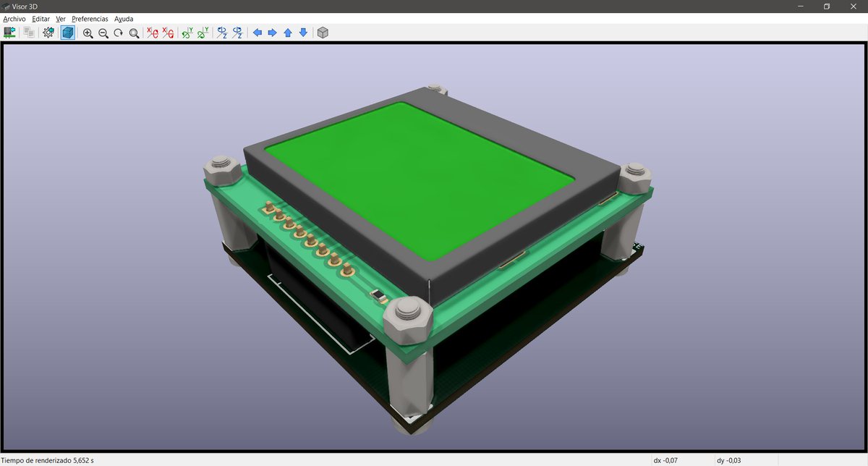This screenshot has height=466, width=868.
Task: Click the 'dy -0,03' status field
Action: click(x=728, y=460)
